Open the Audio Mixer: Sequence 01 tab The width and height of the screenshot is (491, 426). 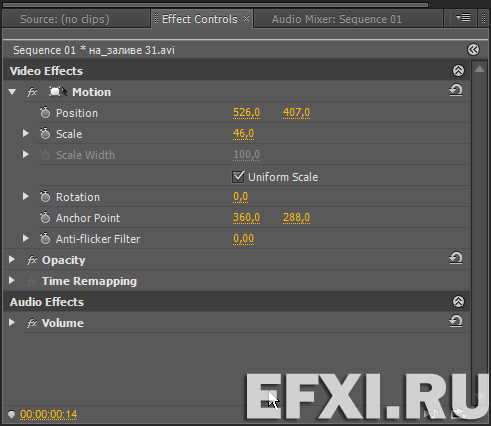coord(337,19)
